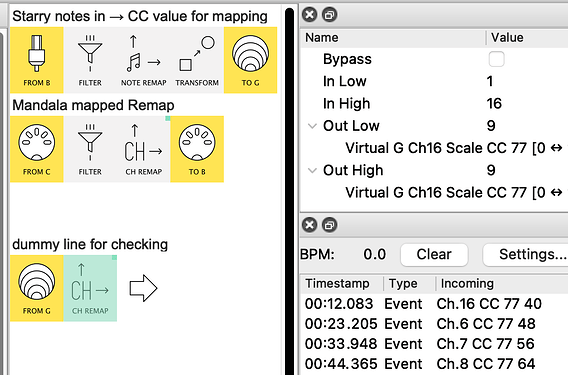Collapse the Out High property
The image size is (568, 375).
point(312,170)
